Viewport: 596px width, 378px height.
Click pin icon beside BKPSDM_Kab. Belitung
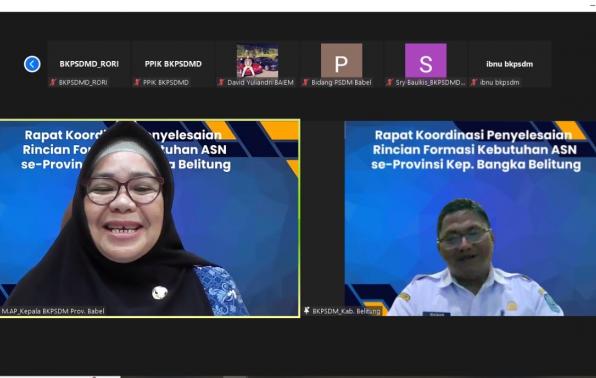[x=307, y=310]
